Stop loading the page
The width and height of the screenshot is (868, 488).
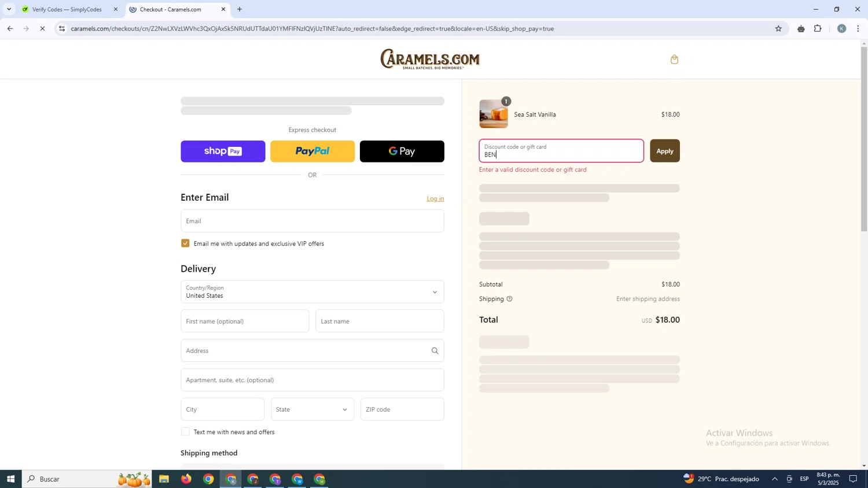[x=42, y=28]
